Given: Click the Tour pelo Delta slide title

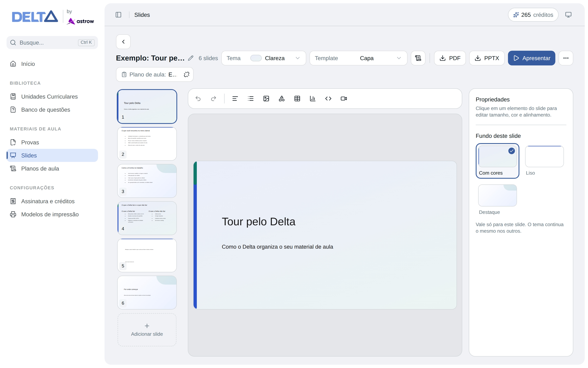Looking at the screenshot, I should [258, 222].
